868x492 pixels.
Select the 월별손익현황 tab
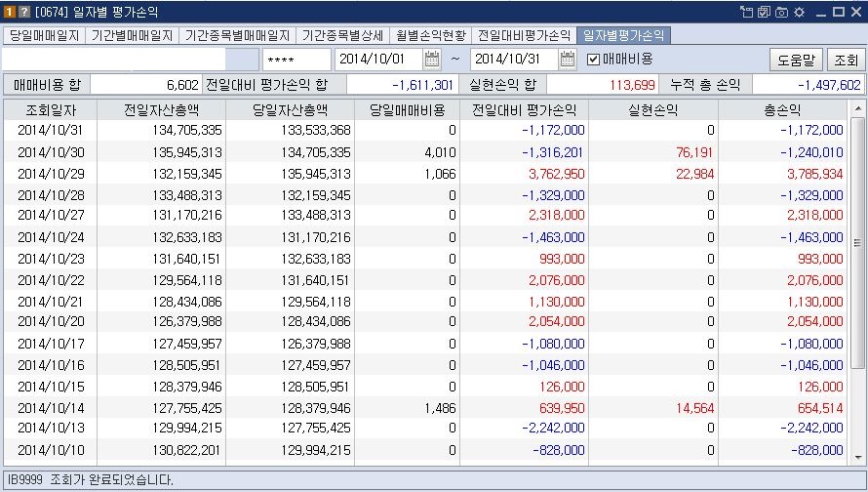(431, 36)
